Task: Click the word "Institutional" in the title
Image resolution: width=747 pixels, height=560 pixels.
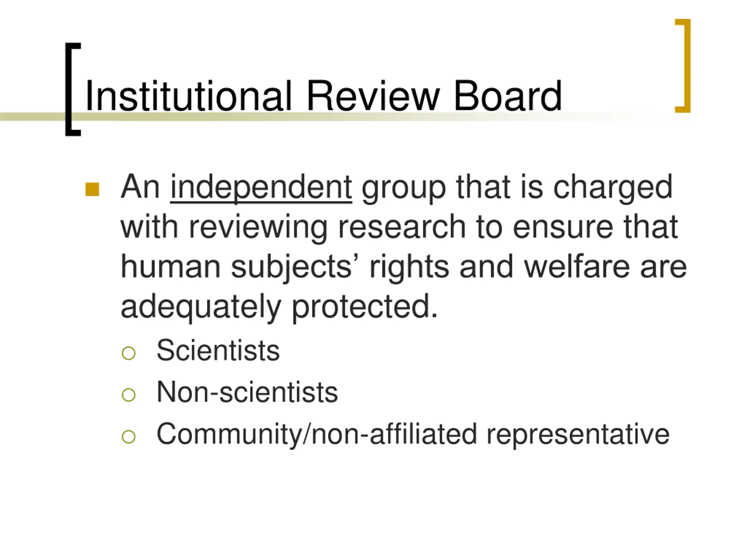Action: [x=188, y=96]
